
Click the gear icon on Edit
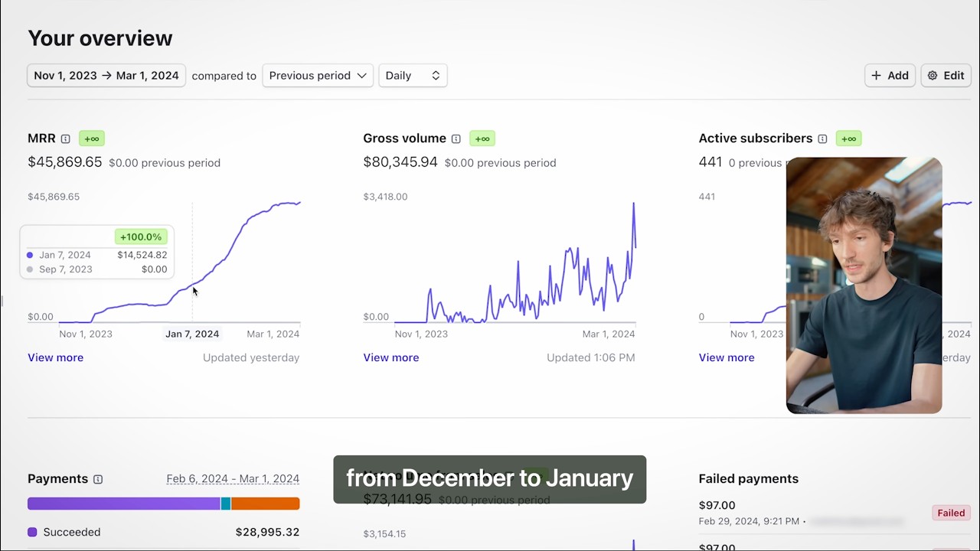click(933, 76)
